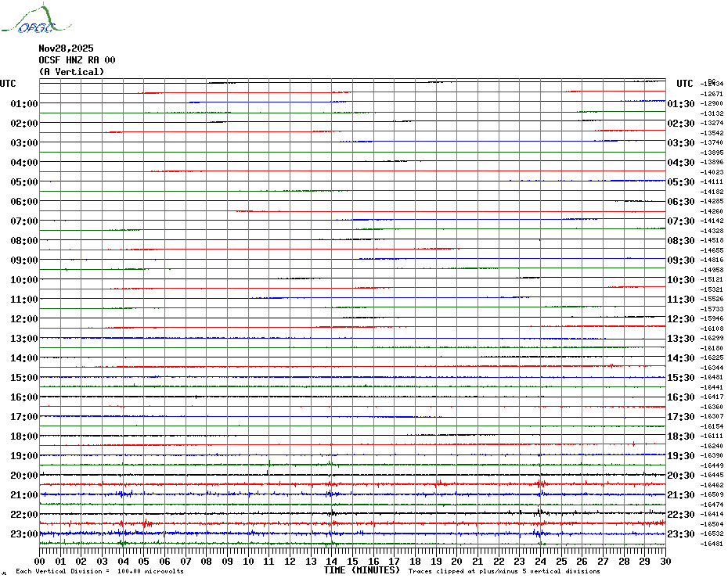
Task: Click the -16481 value at bottom right
Action: click(712, 544)
